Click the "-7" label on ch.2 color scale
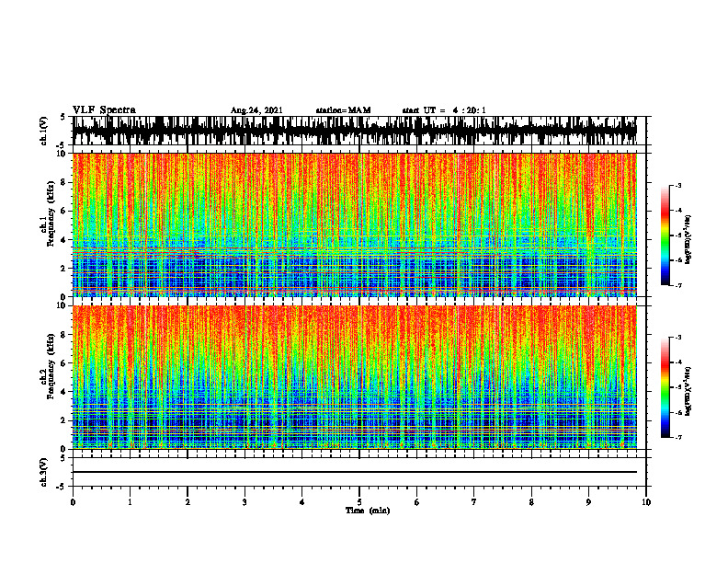 pos(678,437)
